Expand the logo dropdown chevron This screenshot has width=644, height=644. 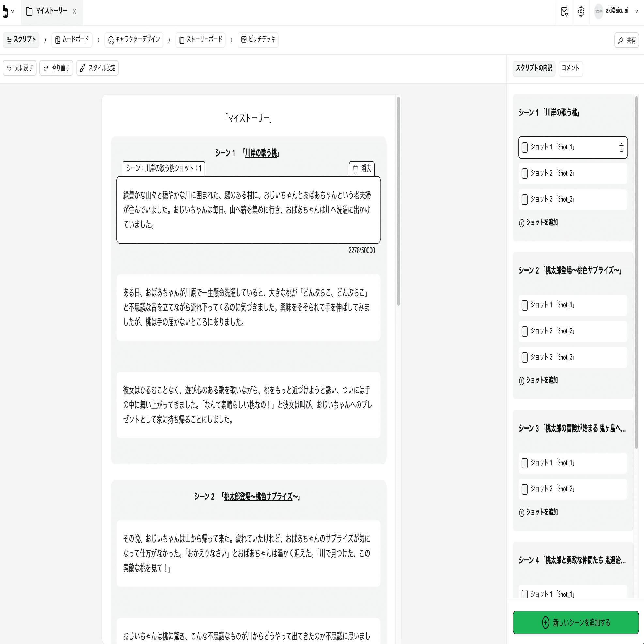tap(13, 11)
